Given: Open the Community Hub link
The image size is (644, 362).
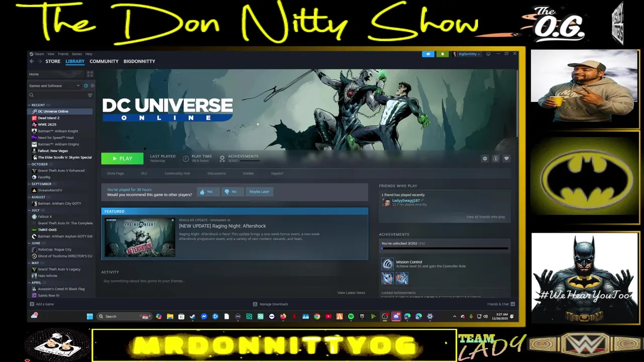Looking at the screenshot, I should point(177,173).
